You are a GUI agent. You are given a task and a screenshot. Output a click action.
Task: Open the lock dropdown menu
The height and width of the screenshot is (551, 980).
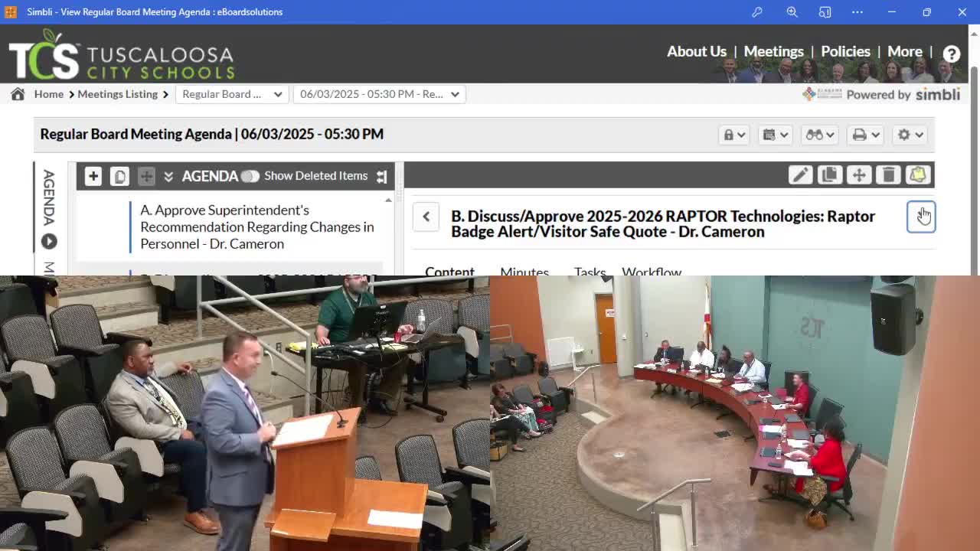tap(734, 135)
